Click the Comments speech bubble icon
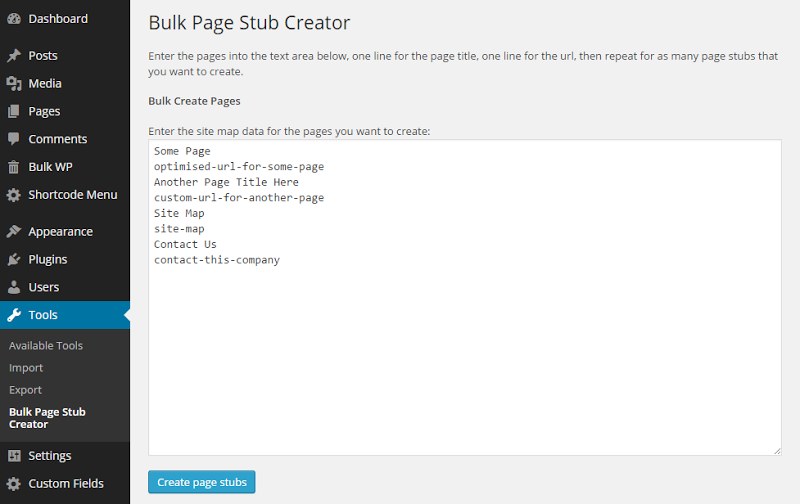 14,139
